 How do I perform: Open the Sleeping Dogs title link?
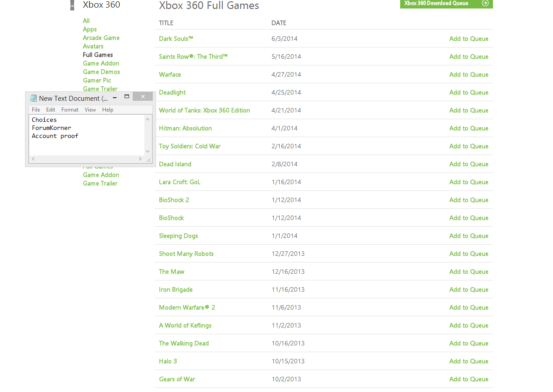pyautogui.click(x=178, y=236)
